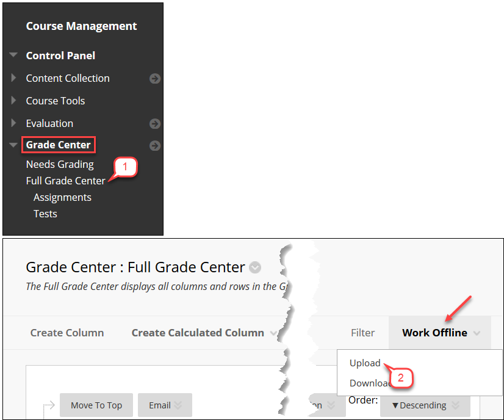This screenshot has height=420, width=504.
Task: Open Create Calculated Column dropdown arrow
Action: (273, 333)
